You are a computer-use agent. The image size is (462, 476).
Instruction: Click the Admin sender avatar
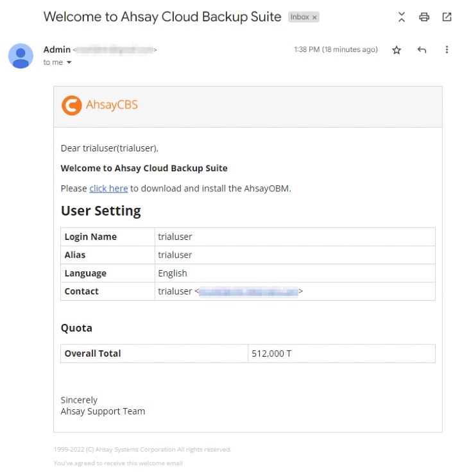[x=21, y=56]
